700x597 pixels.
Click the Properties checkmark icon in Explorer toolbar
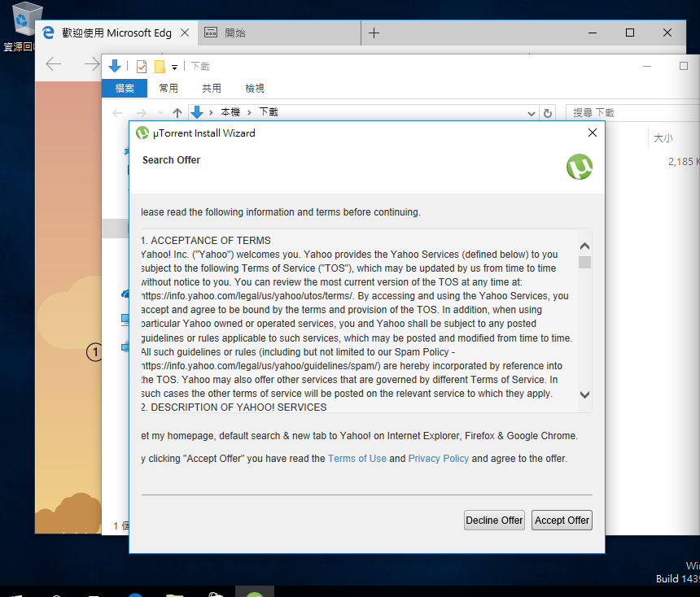pos(142,67)
